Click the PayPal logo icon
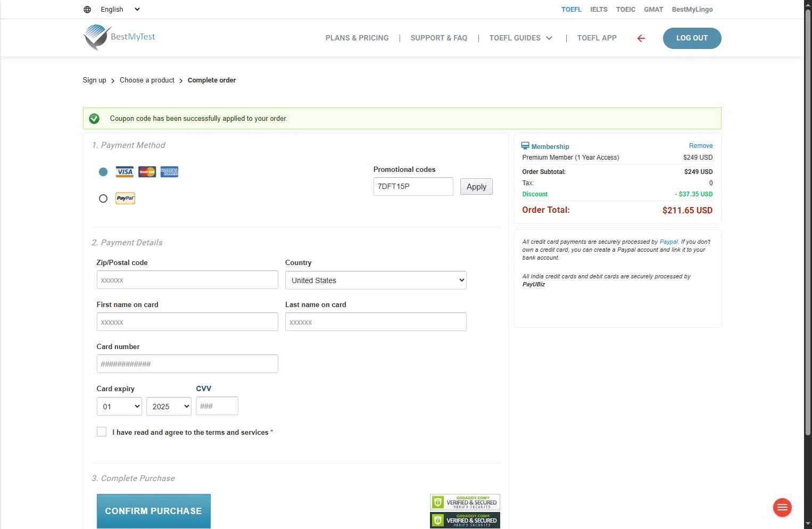The width and height of the screenshot is (812, 529). [x=126, y=199]
